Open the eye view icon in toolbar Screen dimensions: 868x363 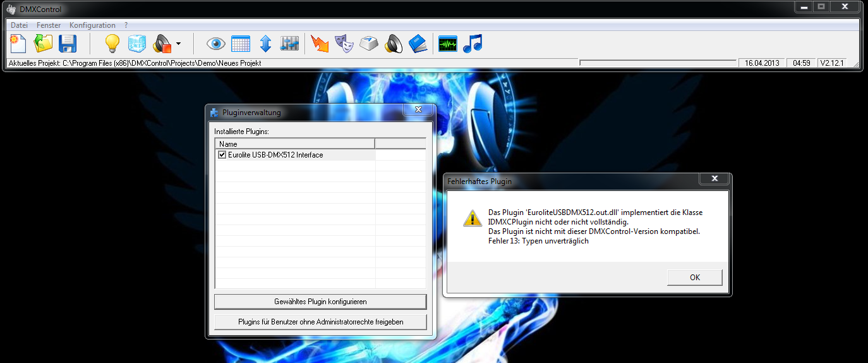tap(217, 44)
